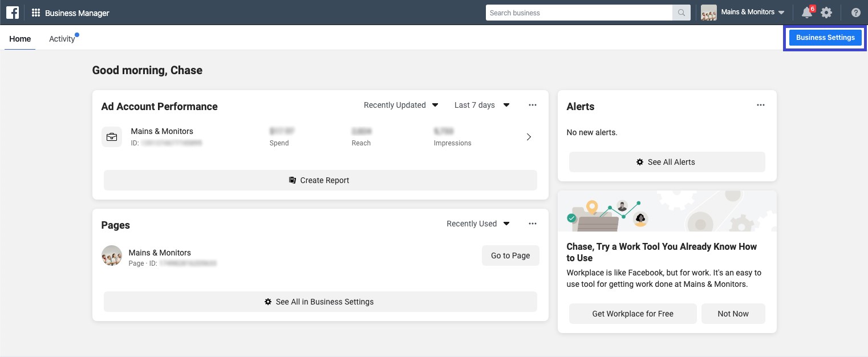Click the Impressions metric label
The image size is (868, 357).
[452, 143]
